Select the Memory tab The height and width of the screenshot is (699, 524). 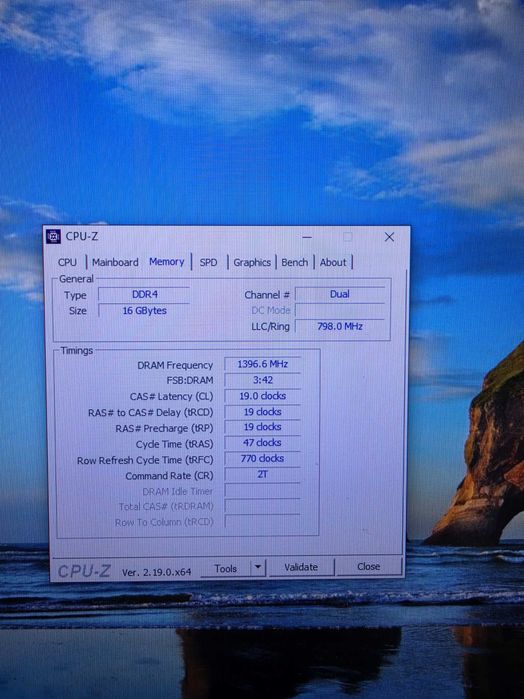point(166,262)
